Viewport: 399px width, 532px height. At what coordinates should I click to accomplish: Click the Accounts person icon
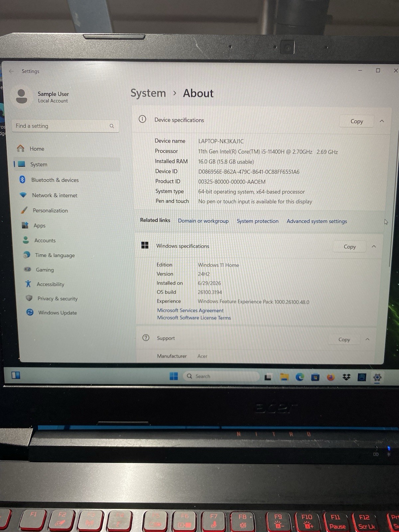pyautogui.click(x=26, y=240)
